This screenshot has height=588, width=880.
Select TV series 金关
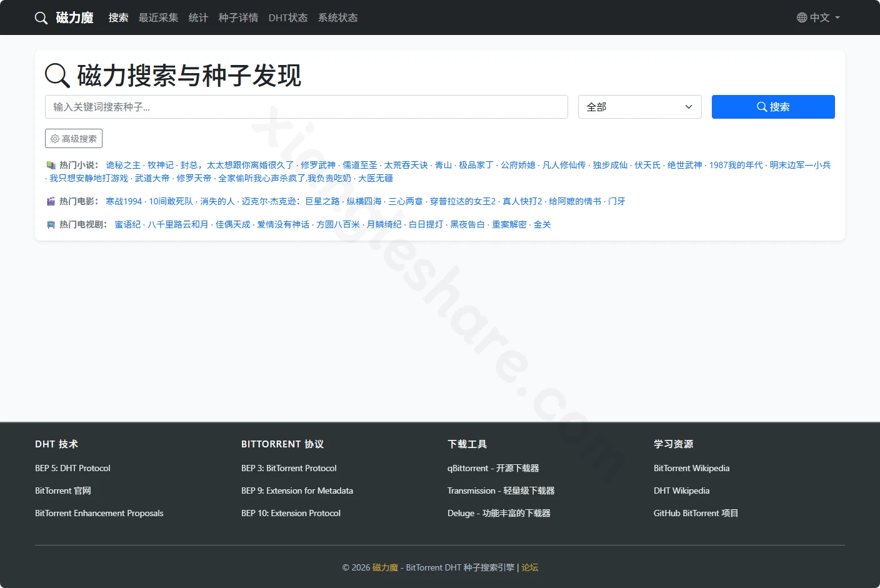pyautogui.click(x=542, y=224)
